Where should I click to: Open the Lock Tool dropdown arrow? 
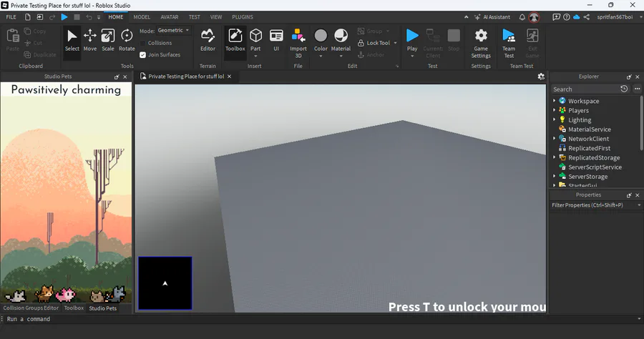pyautogui.click(x=396, y=43)
